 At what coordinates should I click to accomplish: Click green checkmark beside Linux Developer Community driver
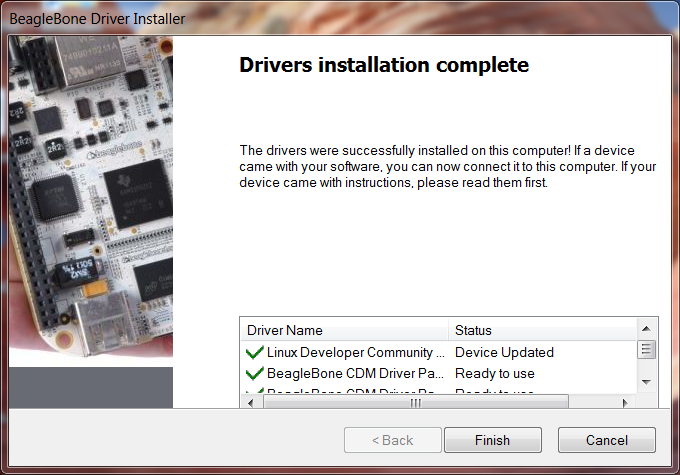tap(254, 352)
